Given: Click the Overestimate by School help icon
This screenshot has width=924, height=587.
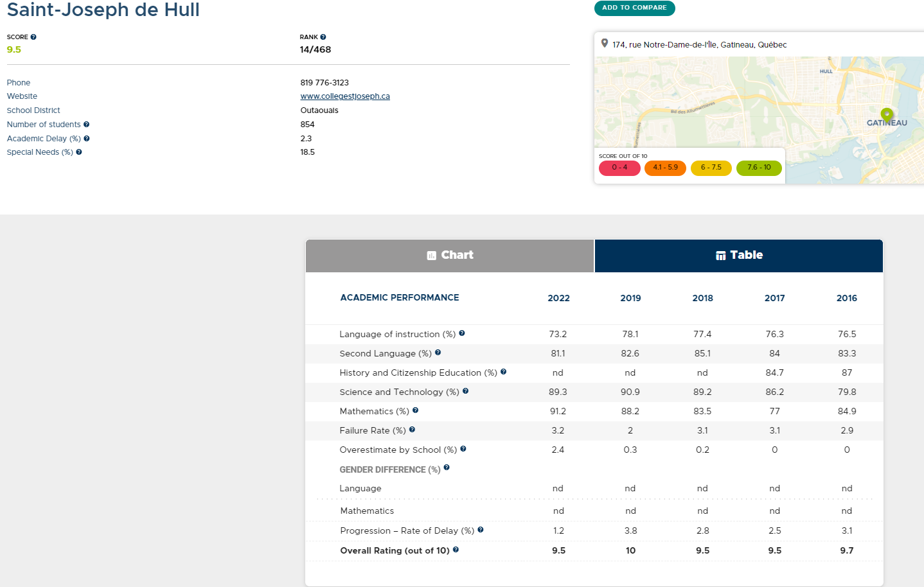Looking at the screenshot, I should click(x=463, y=449).
